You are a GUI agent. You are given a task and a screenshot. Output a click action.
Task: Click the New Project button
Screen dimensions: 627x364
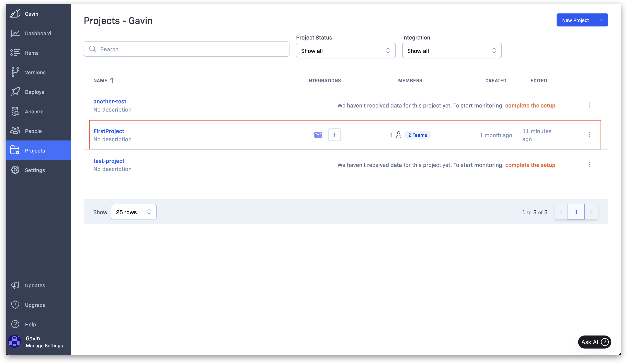click(x=575, y=20)
